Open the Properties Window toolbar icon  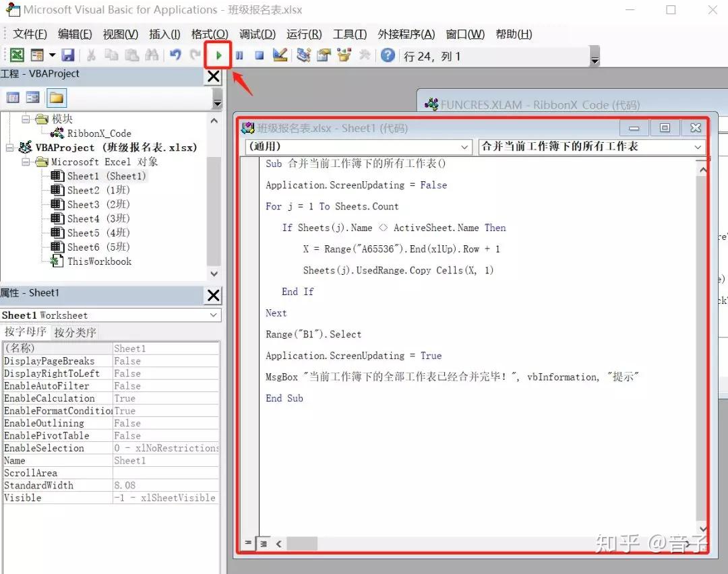click(x=324, y=55)
